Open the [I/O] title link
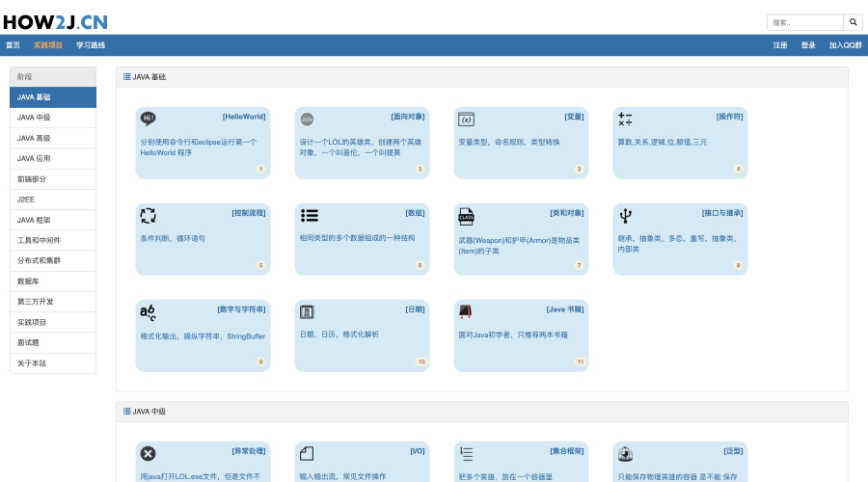868x482 pixels. click(418, 451)
